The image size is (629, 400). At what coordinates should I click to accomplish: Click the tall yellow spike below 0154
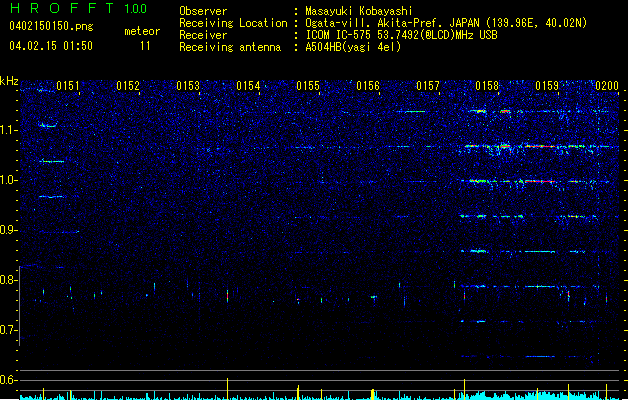click(227, 388)
